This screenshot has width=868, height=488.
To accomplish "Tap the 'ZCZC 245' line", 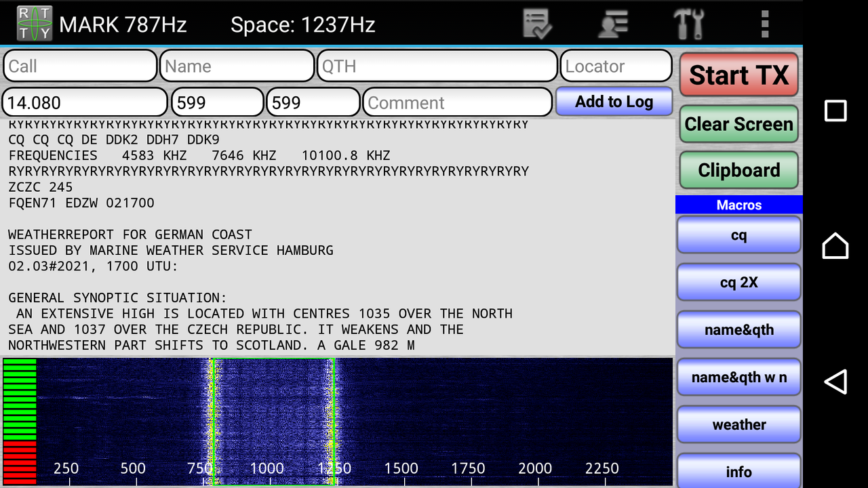I will [41, 187].
